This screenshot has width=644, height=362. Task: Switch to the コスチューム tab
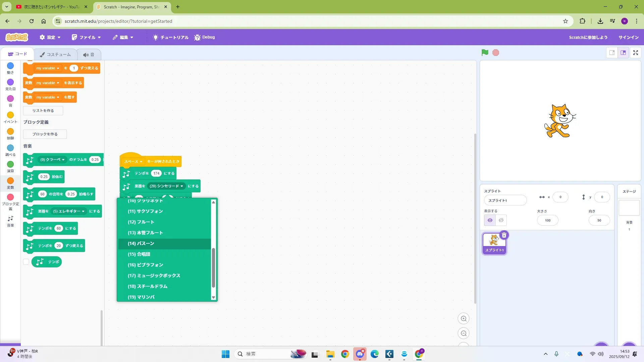pos(55,54)
